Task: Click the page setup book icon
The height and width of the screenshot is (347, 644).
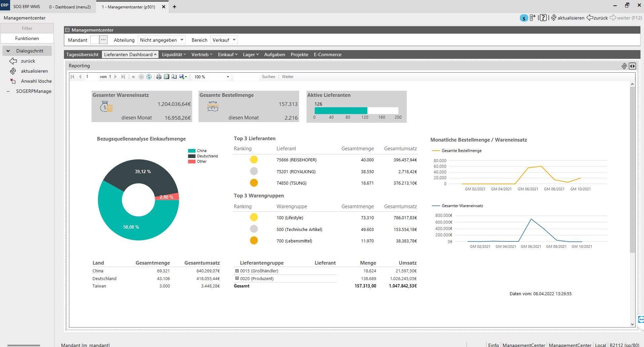Action: pyautogui.click(x=174, y=77)
